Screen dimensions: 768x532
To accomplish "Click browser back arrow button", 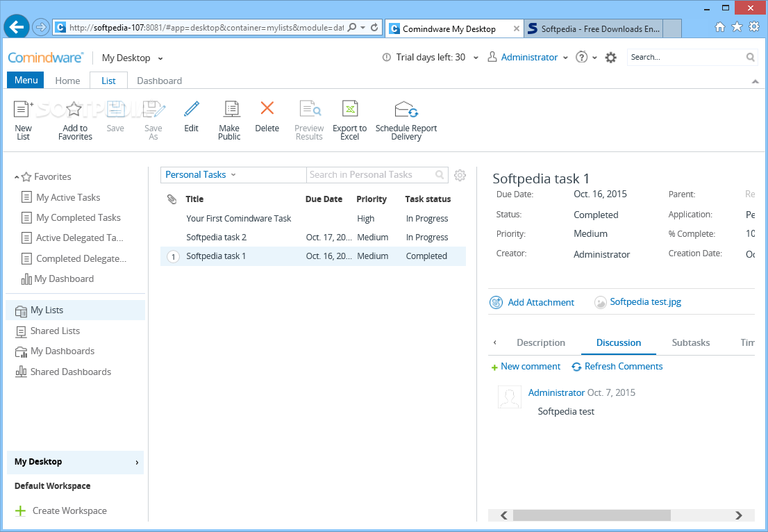I will (17, 27).
